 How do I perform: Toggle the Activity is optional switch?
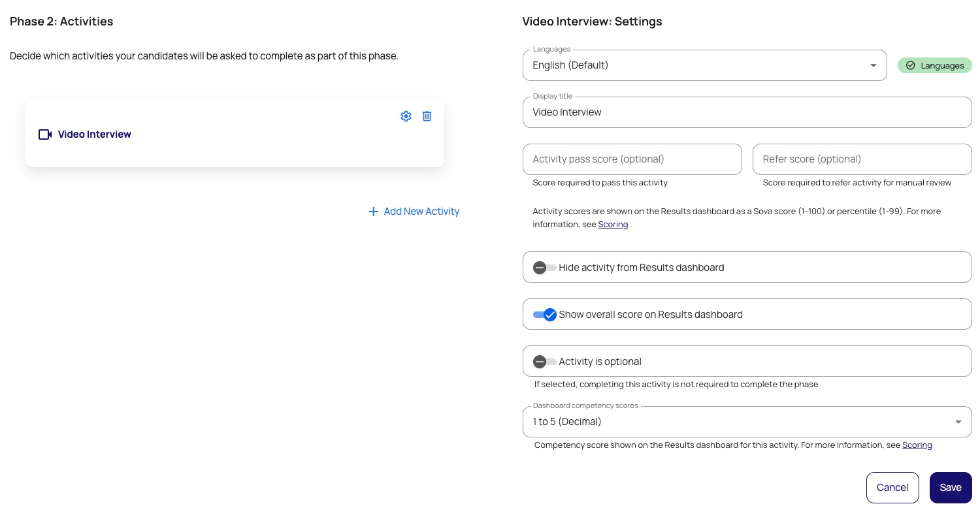click(544, 362)
